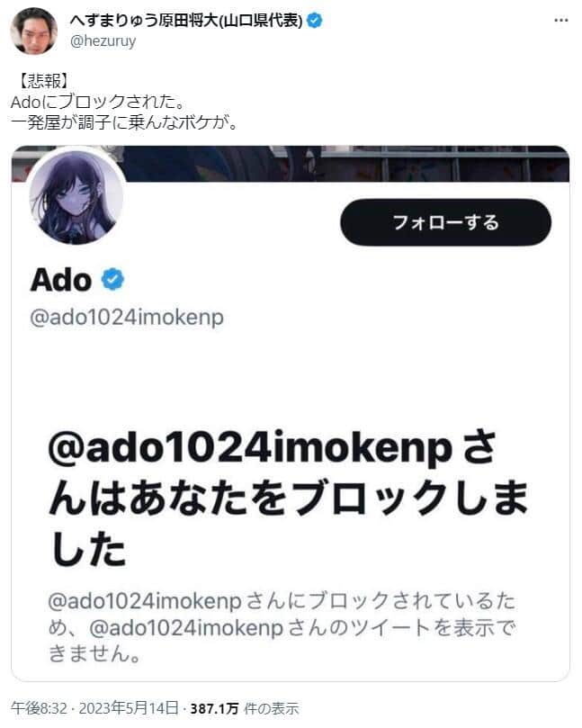Click the 【悲報】 line of the tweet
This screenshot has height=728, width=582.
tap(40, 81)
